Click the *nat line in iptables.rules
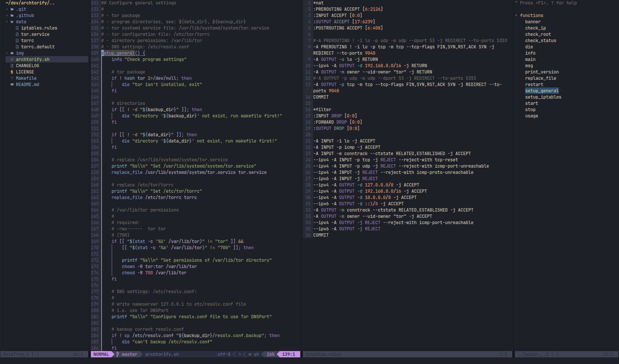This screenshot has height=364, width=619. [318, 3]
